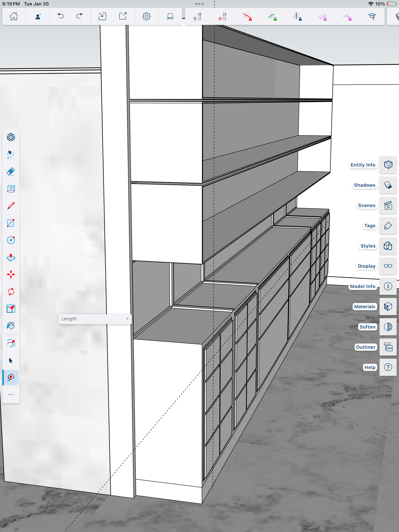Select the Eraser tool
The width and height of the screenshot is (399, 532).
[11, 171]
